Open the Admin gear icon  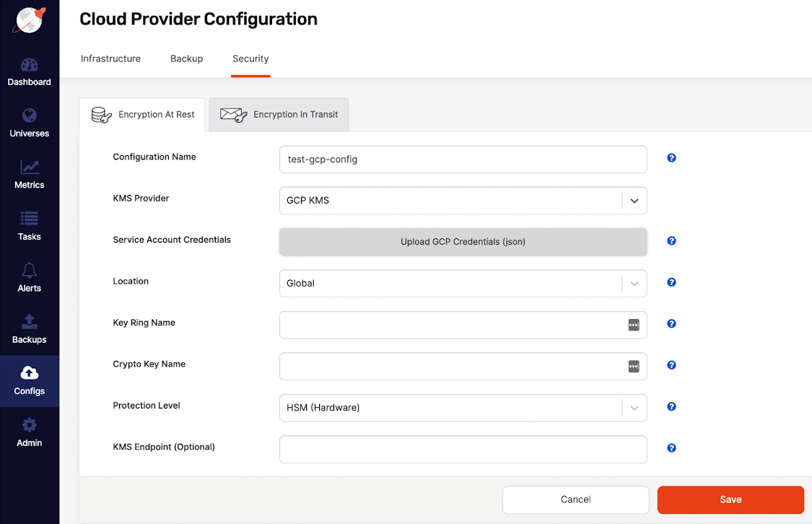click(29, 426)
